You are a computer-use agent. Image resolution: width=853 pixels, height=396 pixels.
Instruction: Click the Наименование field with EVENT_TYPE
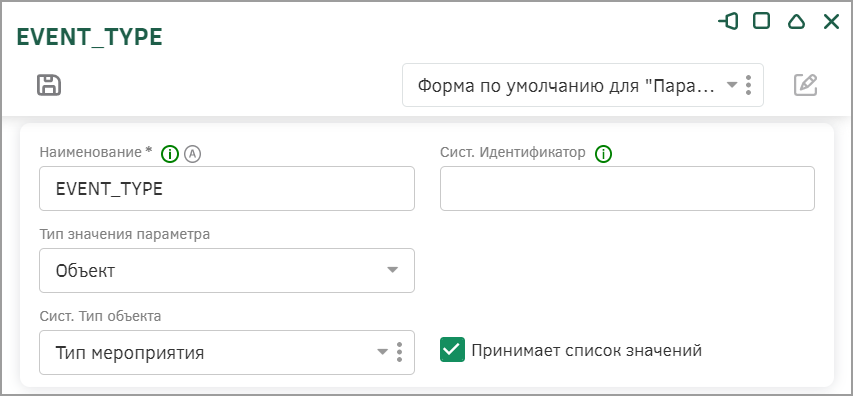pyautogui.click(x=227, y=188)
